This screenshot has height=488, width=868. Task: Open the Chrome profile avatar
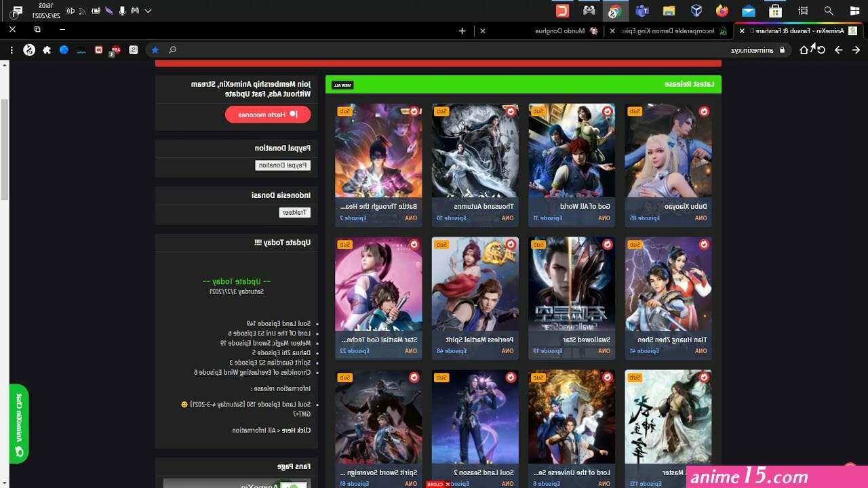point(29,49)
